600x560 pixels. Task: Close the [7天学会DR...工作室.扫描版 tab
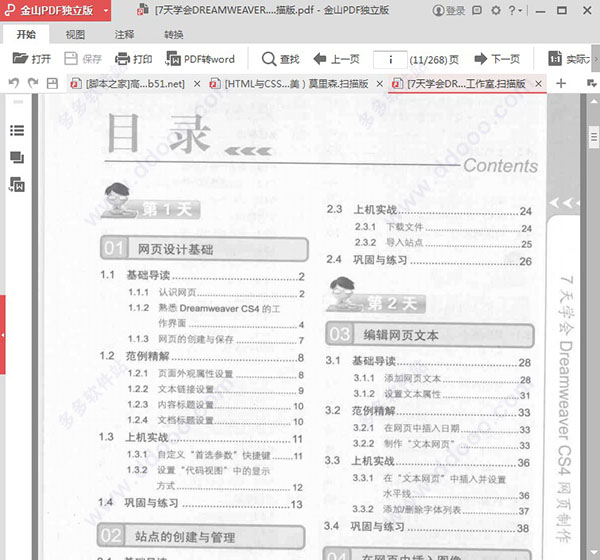coord(538,83)
